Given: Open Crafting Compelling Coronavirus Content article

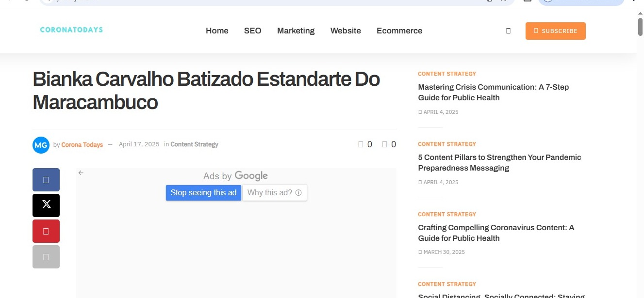Looking at the screenshot, I should point(496,233).
